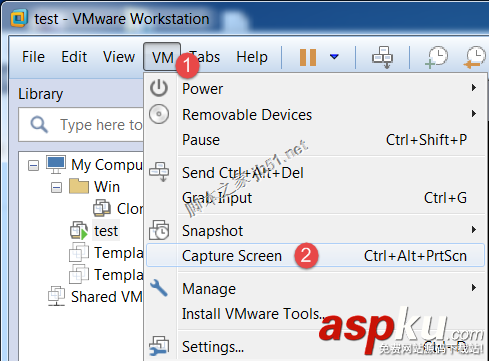Expand the Manage submenu arrow
Image resolution: width=489 pixels, height=361 pixels.
(474, 288)
